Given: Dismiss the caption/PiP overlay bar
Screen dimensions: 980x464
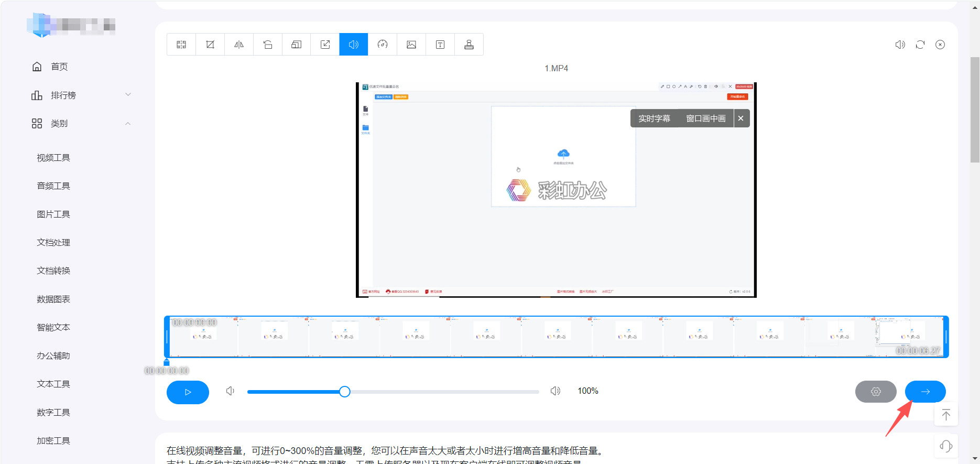Looking at the screenshot, I should (x=741, y=118).
